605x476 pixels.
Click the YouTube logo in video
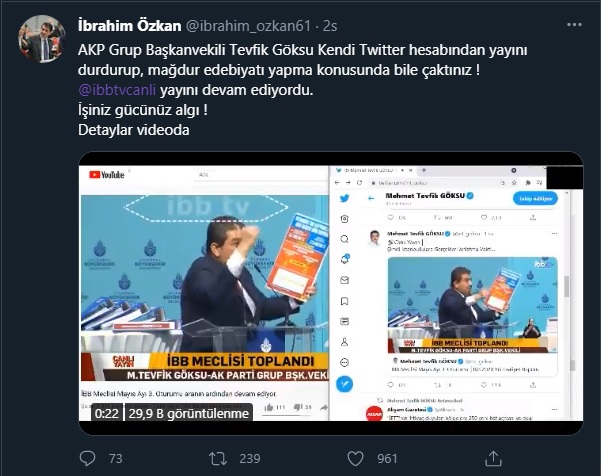click(107, 175)
